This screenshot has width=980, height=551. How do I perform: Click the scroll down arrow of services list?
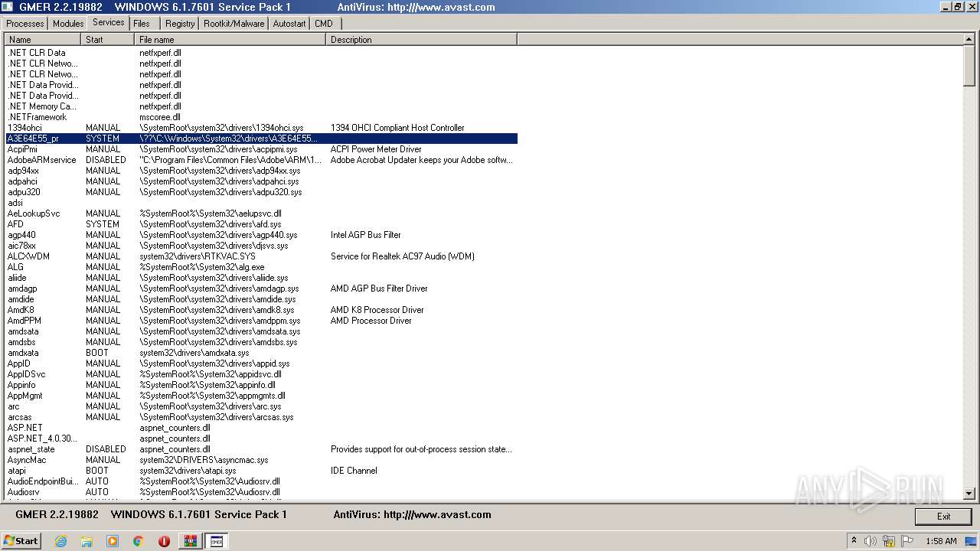tap(969, 494)
